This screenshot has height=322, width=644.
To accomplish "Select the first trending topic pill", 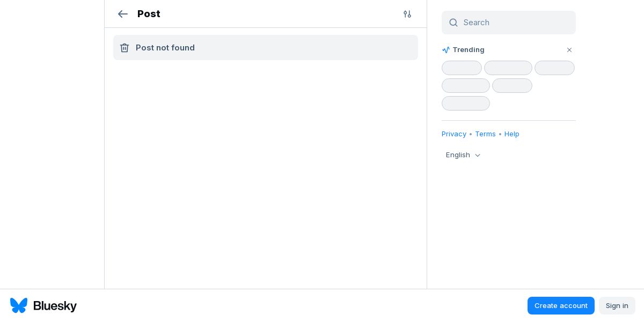I will click(x=462, y=68).
